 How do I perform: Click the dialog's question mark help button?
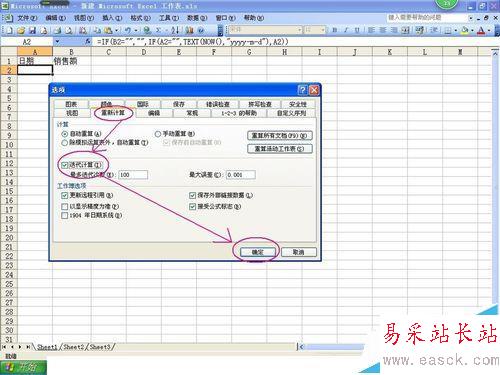[x=302, y=90]
